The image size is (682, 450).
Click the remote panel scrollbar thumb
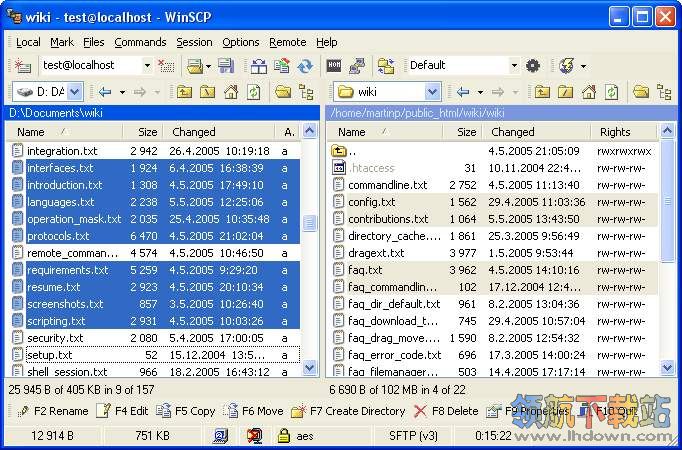(667, 200)
